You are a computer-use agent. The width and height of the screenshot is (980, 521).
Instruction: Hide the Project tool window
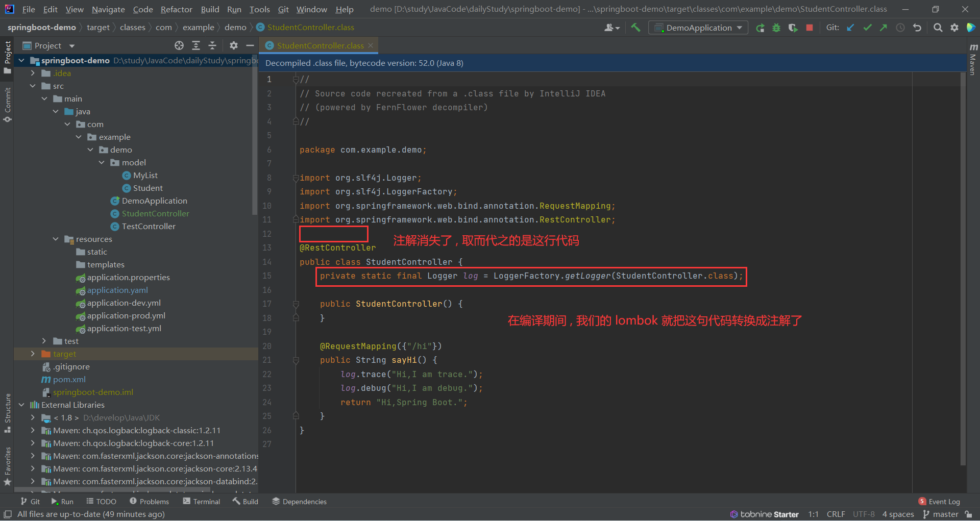click(x=250, y=45)
